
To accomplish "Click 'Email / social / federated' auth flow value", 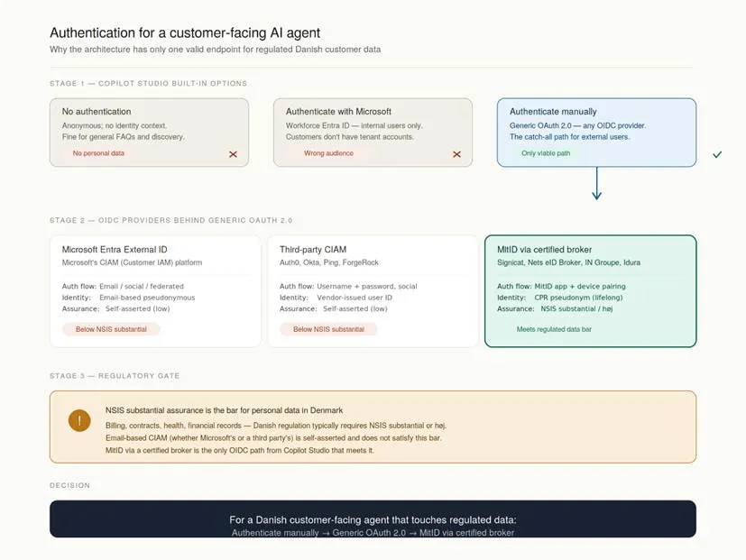I will point(142,287).
